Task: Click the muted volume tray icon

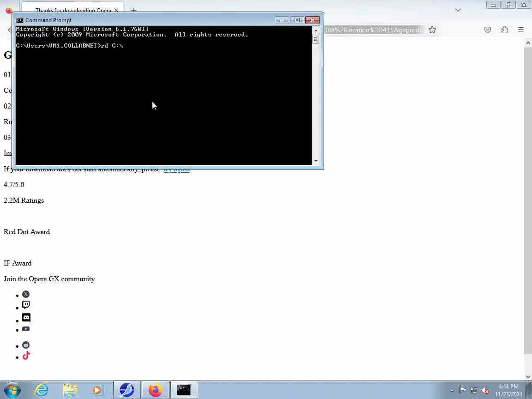Action: (x=485, y=391)
